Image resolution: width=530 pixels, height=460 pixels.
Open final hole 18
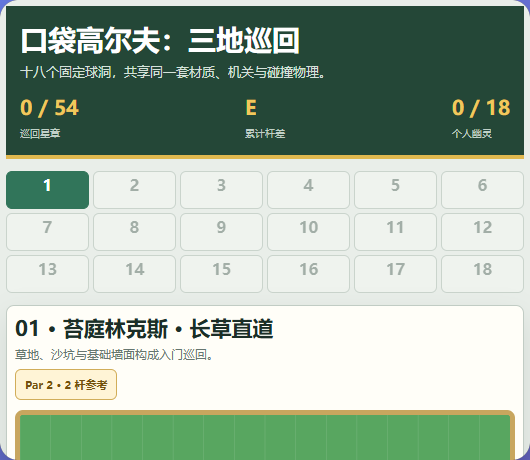[x=482, y=274]
